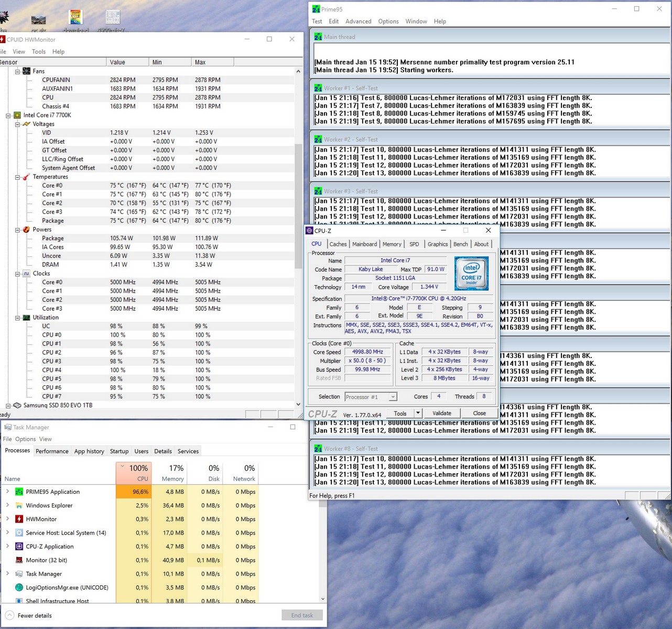Image resolution: width=672 pixels, height=629 pixels.
Task: Open the Window menu in Prime95
Action: coord(416,21)
